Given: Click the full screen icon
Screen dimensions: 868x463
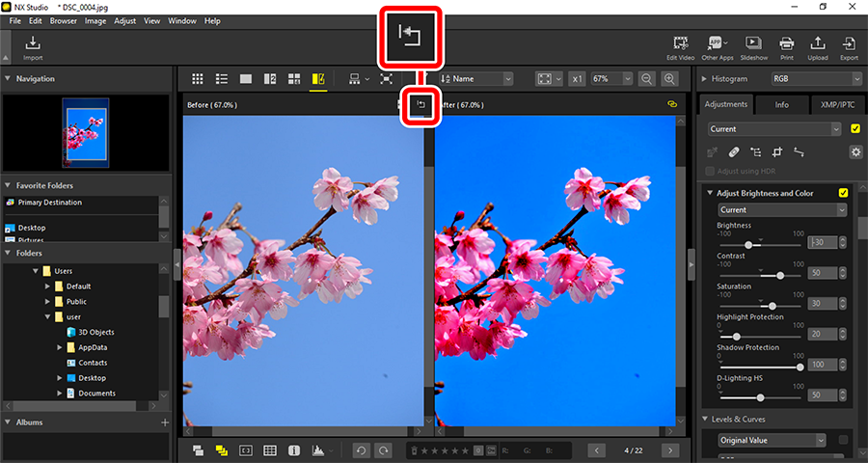Looking at the screenshot, I should point(386,79).
